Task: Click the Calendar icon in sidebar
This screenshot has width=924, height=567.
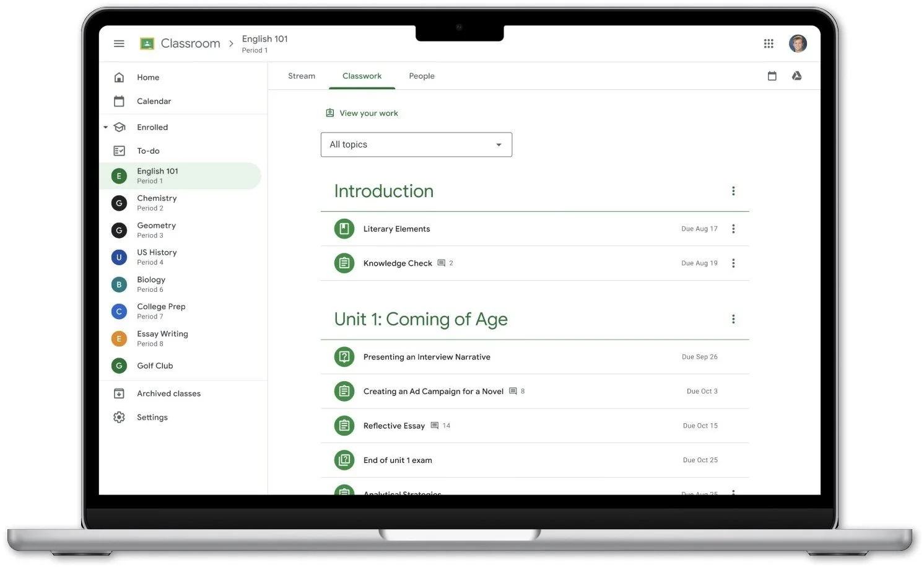Action: pos(119,101)
